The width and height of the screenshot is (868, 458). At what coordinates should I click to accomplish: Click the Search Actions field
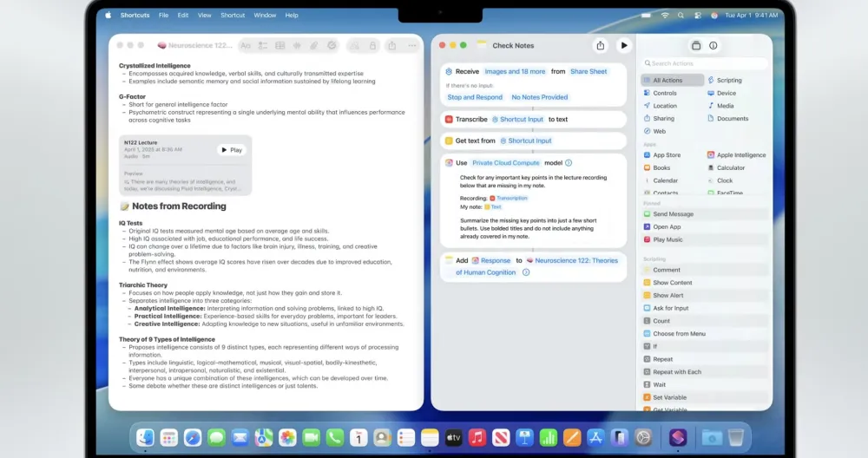click(704, 63)
